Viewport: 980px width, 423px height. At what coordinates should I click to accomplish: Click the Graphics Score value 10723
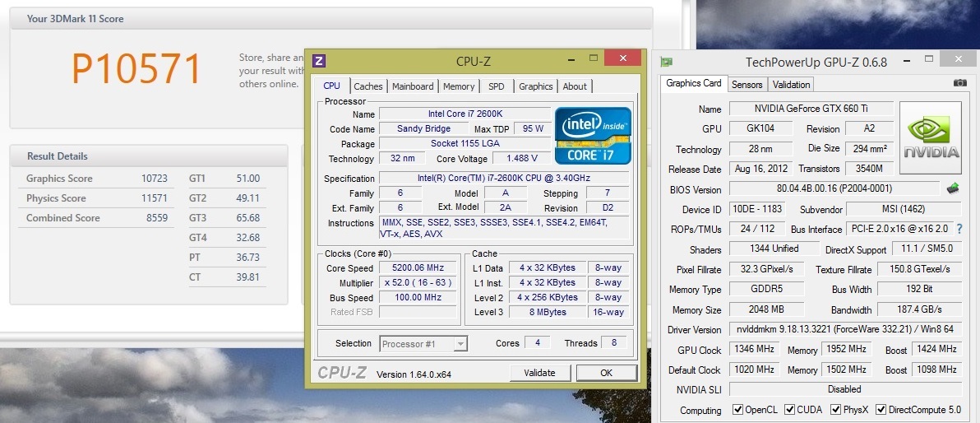click(155, 179)
